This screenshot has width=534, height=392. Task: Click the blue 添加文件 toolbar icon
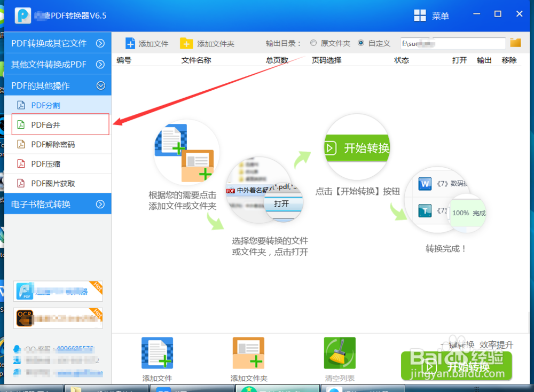[x=130, y=44]
